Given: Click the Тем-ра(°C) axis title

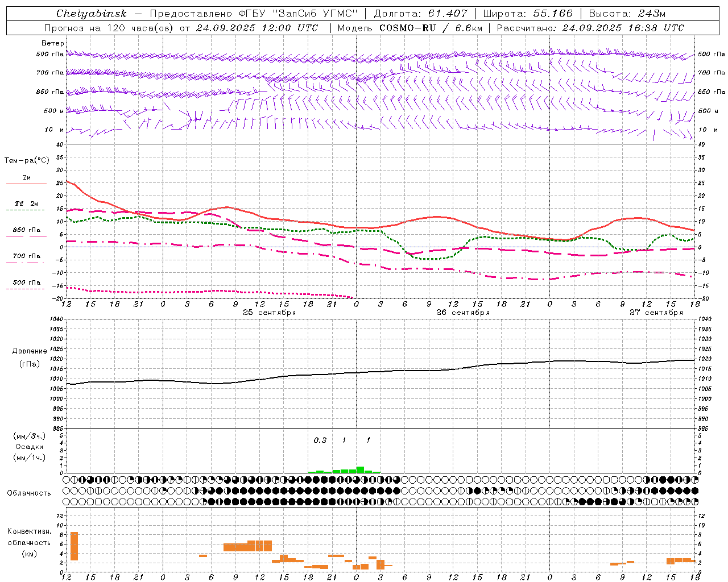Looking at the screenshot, I should [x=27, y=161].
